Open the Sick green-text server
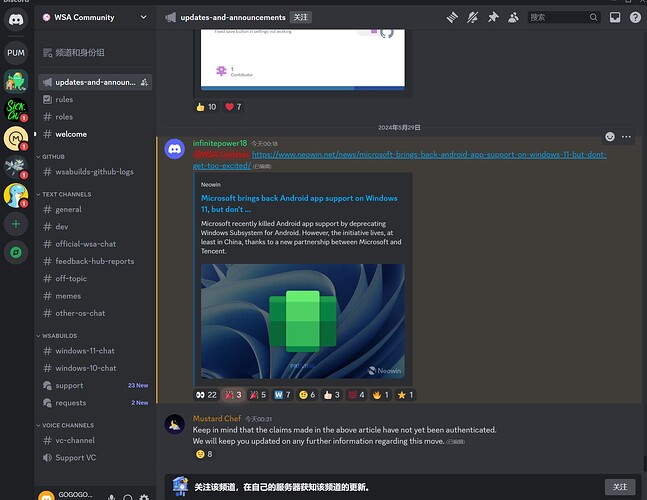The image size is (647, 500). pyautogui.click(x=16, y=109)
